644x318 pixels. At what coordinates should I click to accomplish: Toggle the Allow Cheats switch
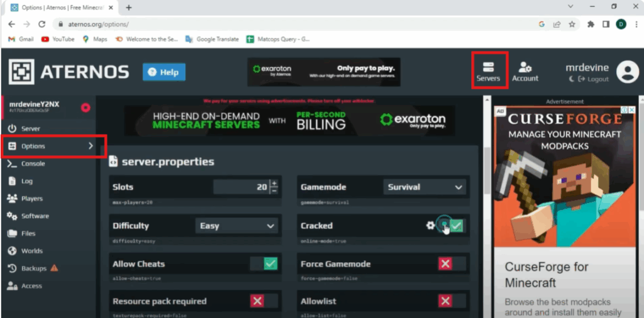point(264,263)
